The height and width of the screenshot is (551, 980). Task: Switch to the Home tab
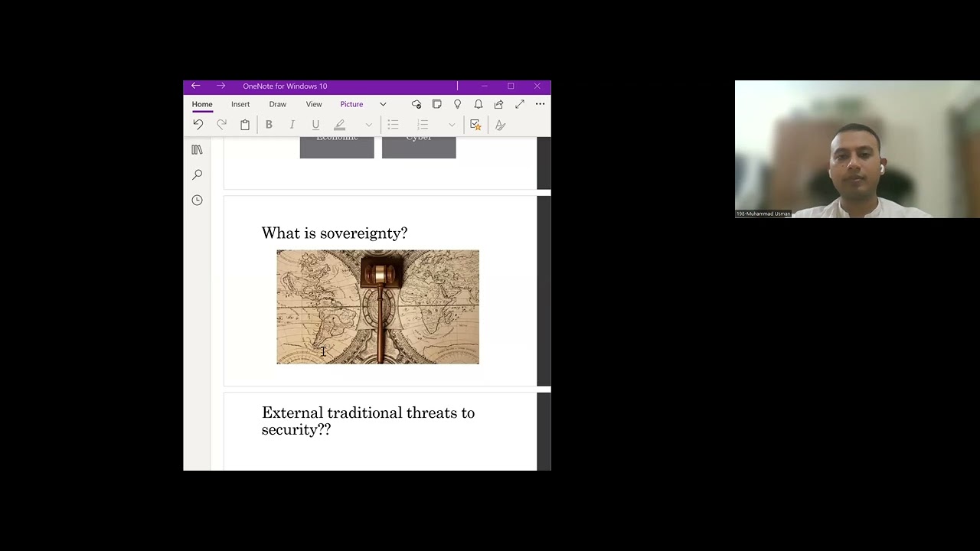pyautogui.click(x=202, y=104)
